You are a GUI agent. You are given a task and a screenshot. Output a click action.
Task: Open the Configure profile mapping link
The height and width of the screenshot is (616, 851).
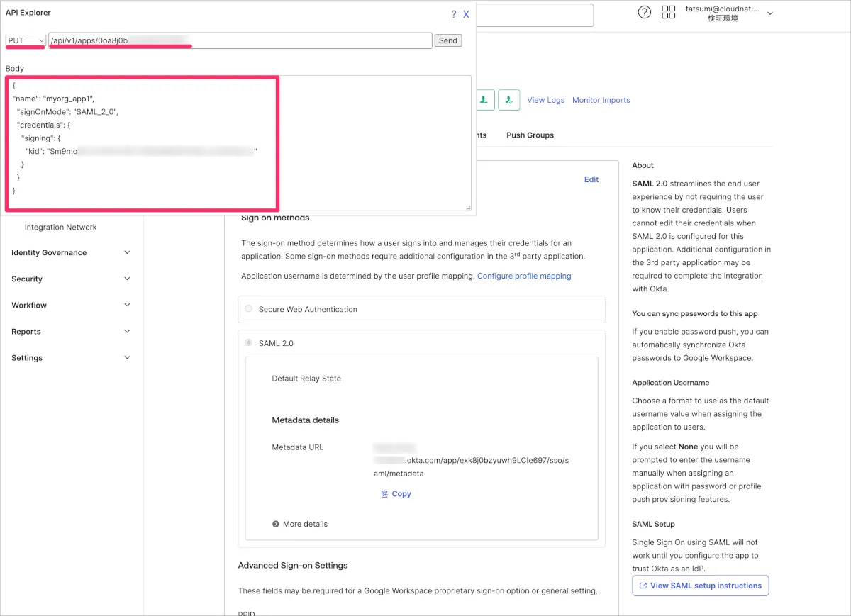point(523,276)
